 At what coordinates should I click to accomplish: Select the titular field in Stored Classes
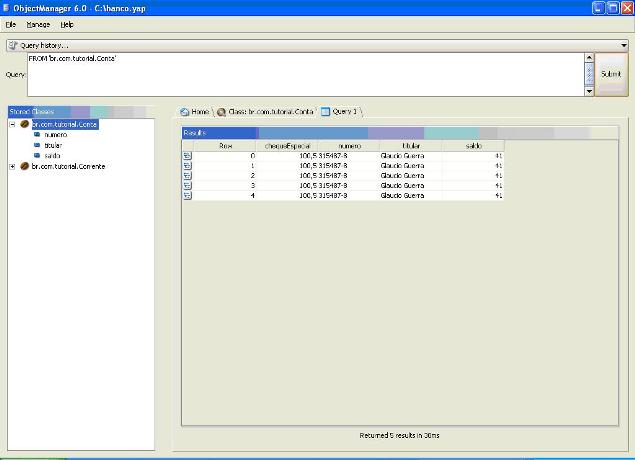53,146
